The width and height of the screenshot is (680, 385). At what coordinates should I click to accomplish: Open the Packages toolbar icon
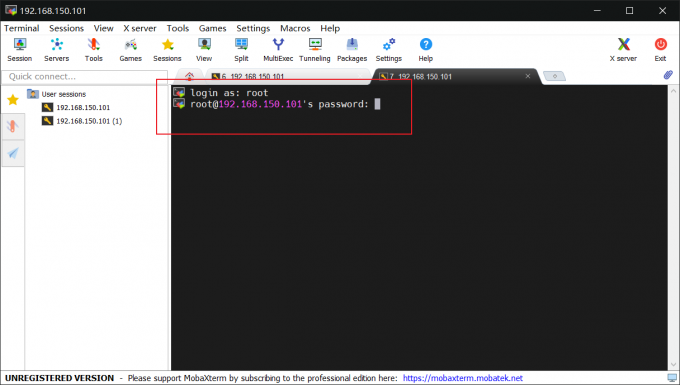tap(352, 50)
